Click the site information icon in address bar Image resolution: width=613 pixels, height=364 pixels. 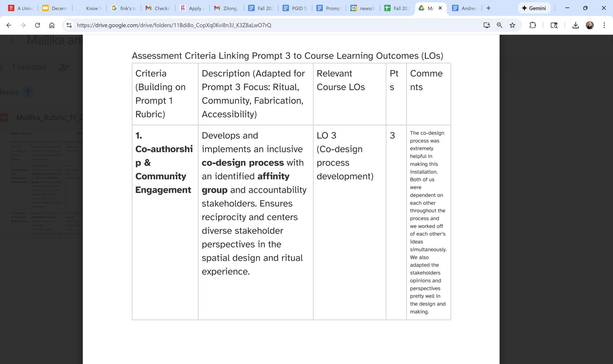point(69,25)
